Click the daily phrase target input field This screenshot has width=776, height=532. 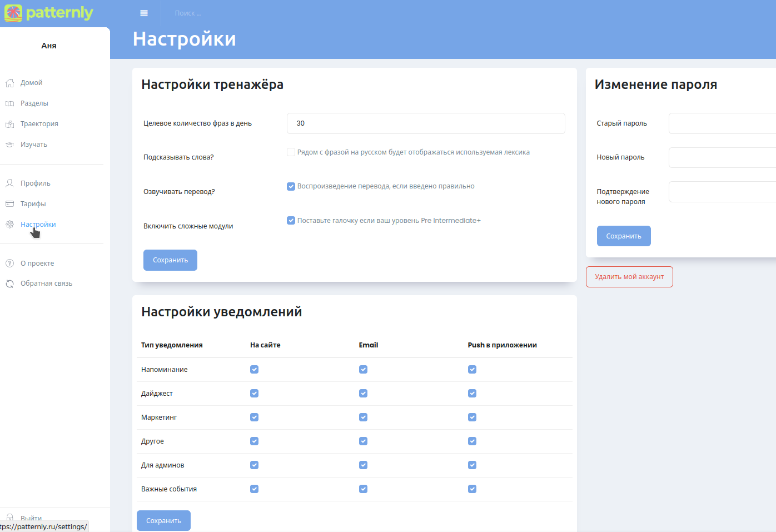426,123
